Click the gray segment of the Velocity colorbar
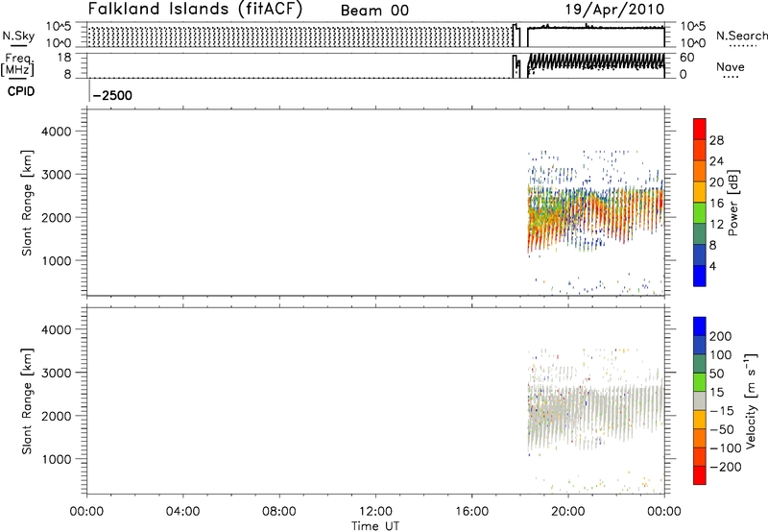The image size is (768, 532). (700, 400)
